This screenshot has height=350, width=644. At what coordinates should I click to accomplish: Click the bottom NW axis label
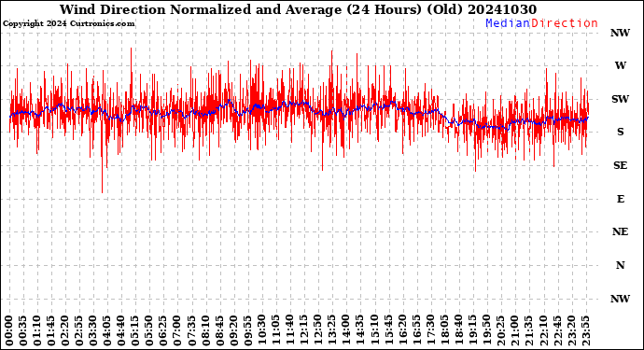tap(620, 299)
